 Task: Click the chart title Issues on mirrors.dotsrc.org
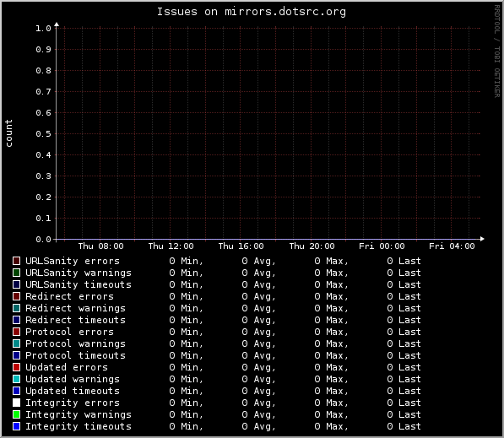[252, 12]
